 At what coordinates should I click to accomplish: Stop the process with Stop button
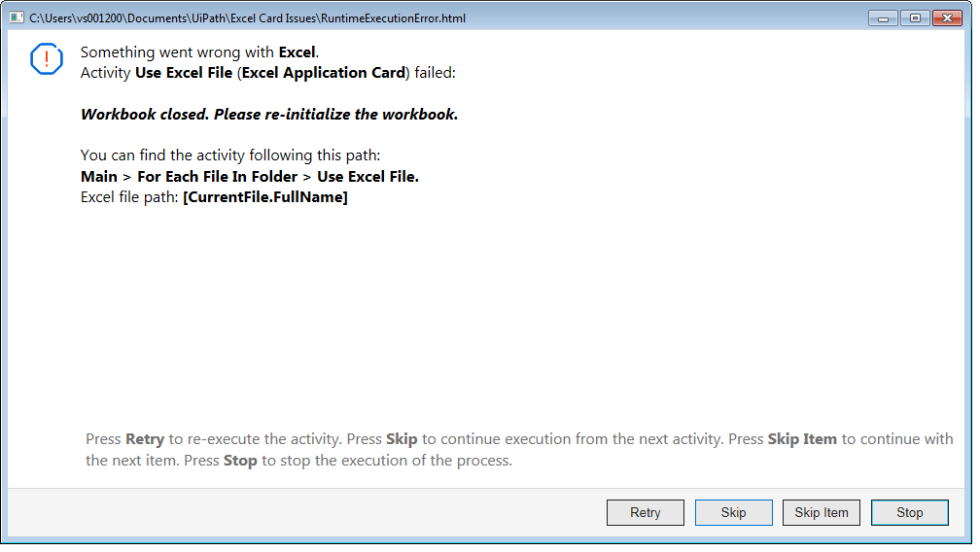point(909,512)
